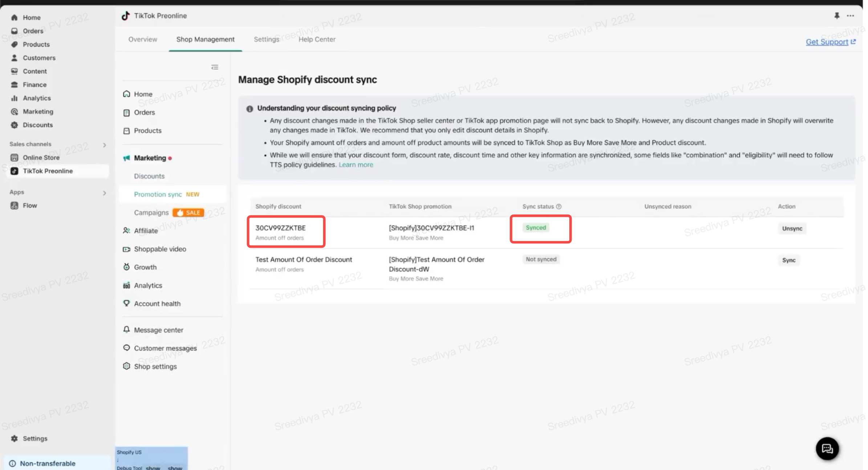Expand the Apps section chevron
Image resolution: width=868 pixels, height=470 pixels.
tap(104, 193)
